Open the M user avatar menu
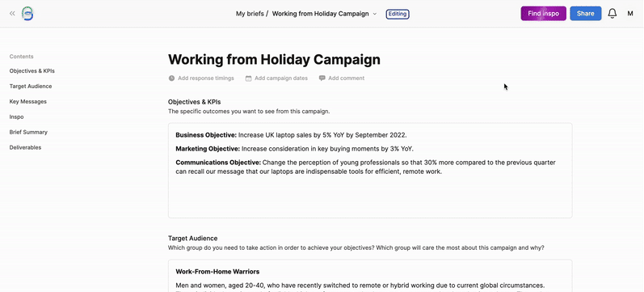644x292 pixels. click(630, 14)
